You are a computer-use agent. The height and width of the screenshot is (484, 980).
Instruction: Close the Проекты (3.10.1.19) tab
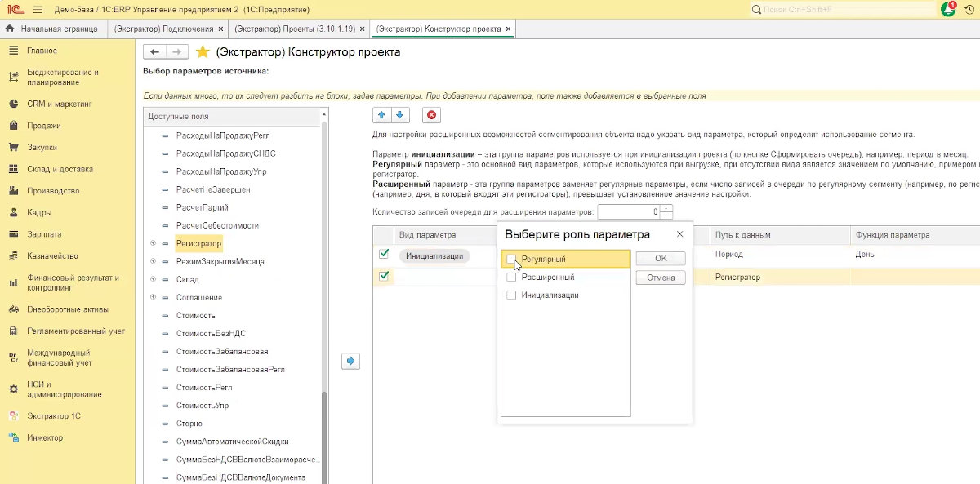pyautogui.click(x=362, y=29)
